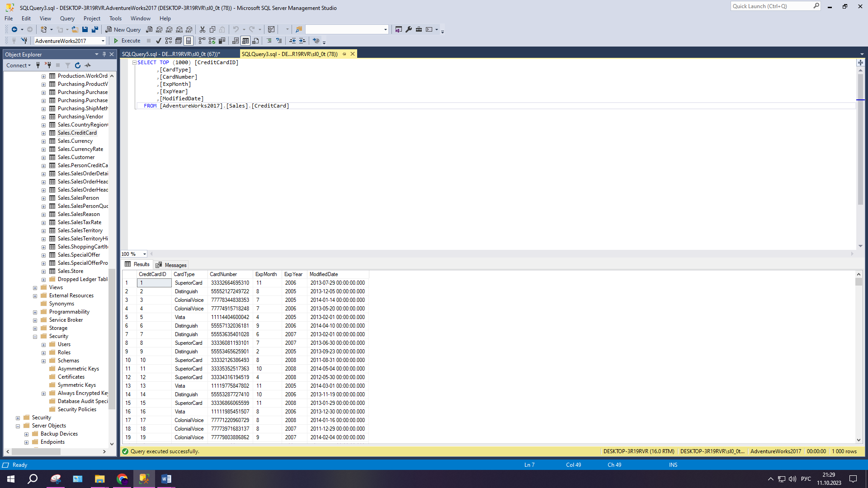Open a Database Engine Query via toolbar icon
Screen dimensions: 868x488
[x=149, y=29]
